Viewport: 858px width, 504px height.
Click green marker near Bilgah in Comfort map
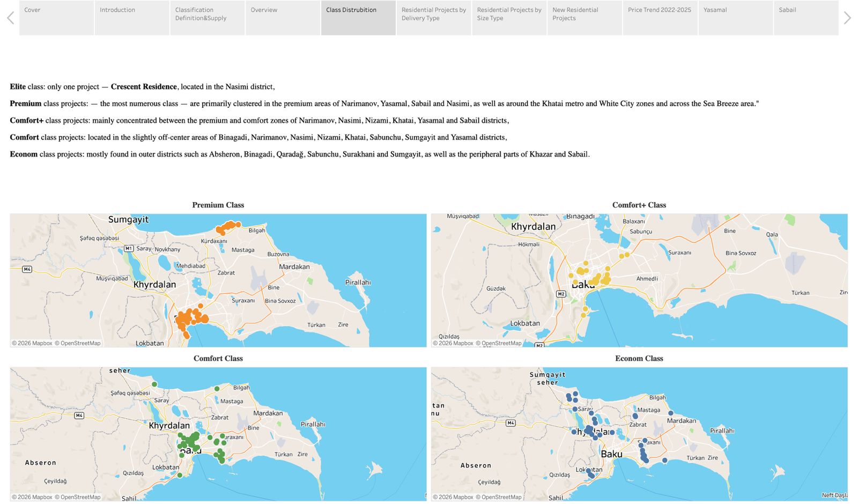tap(217, 389)
